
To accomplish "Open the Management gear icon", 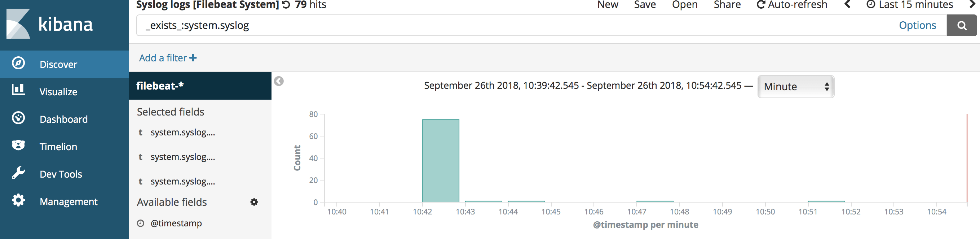I will pyautogui.click(x=18, y=200).
